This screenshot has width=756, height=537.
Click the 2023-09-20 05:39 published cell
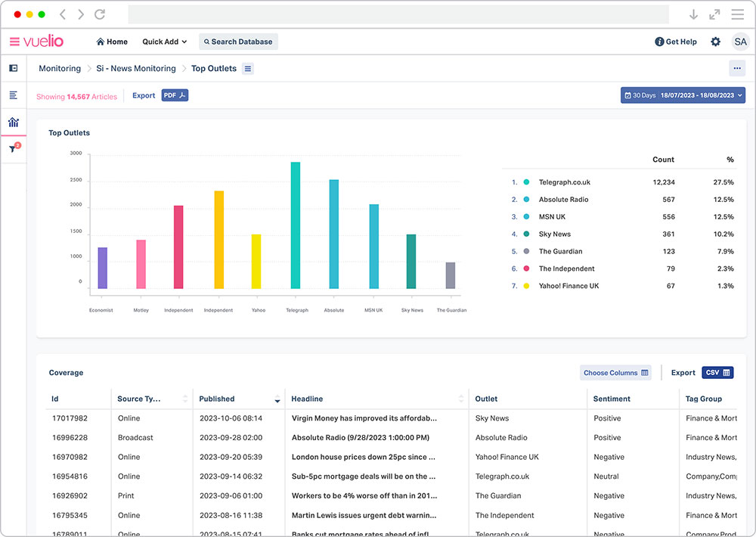pos(231,457)
